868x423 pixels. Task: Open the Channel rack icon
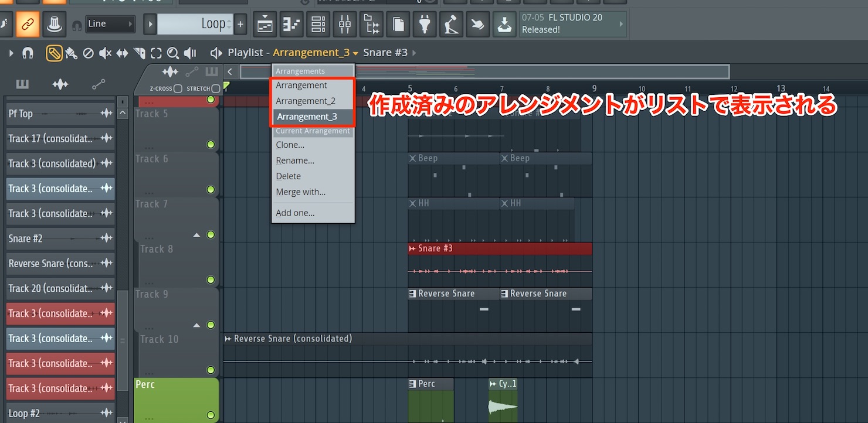pyautogui.click(x=318, y=24)
